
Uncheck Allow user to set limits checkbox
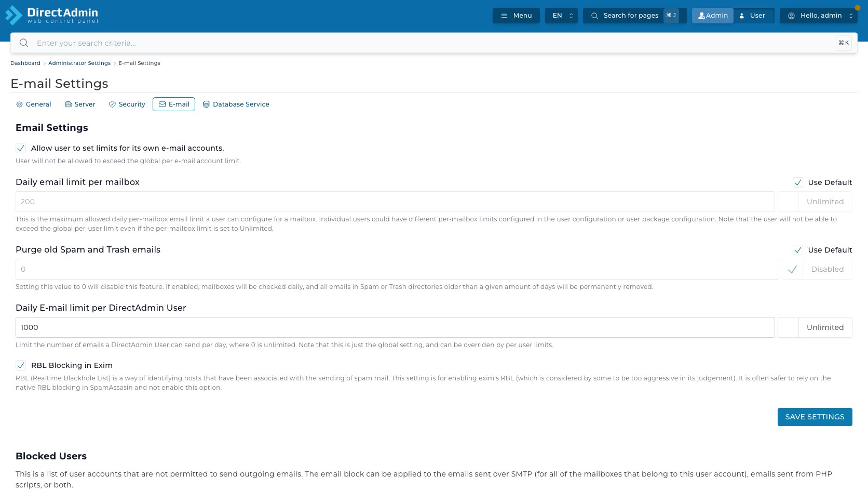click(21, 148)
